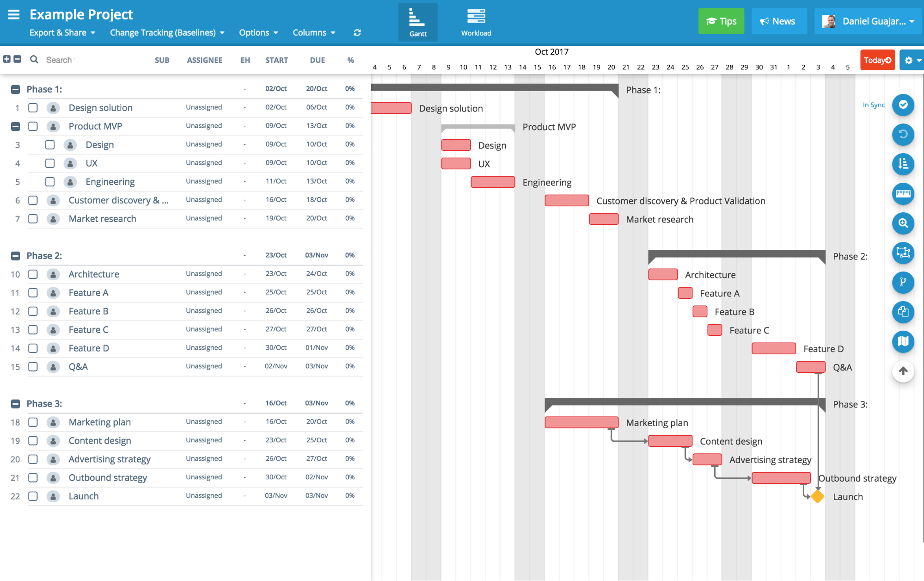Click the zoom/search magnifier icon

coord(903,222)
